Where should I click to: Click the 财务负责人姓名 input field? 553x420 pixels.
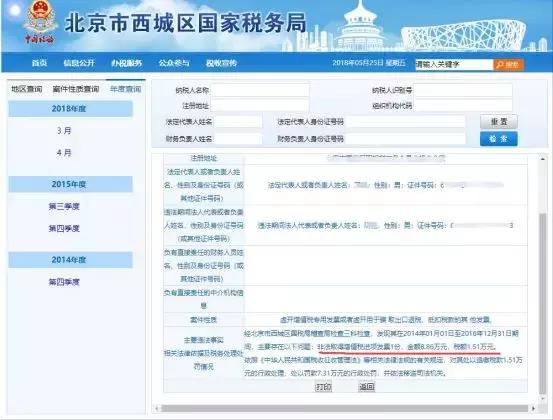(238, 139)
